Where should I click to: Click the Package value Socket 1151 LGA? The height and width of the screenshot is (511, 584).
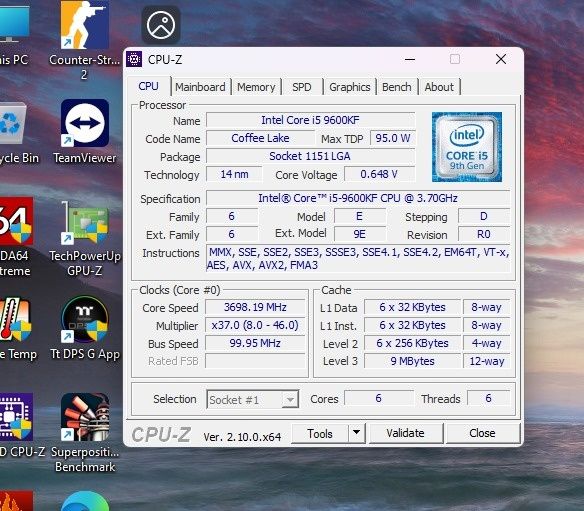(310, 156)
